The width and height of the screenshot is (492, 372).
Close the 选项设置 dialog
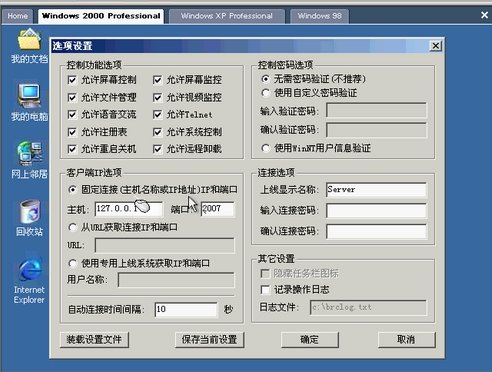436,46
